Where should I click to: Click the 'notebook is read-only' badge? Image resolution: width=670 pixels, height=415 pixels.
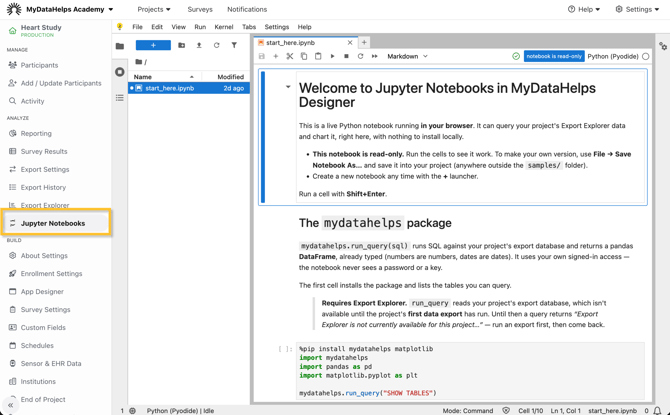point(554,56)
